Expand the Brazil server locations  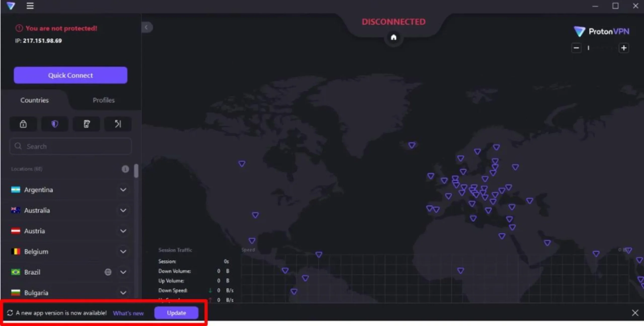(123, 272)
